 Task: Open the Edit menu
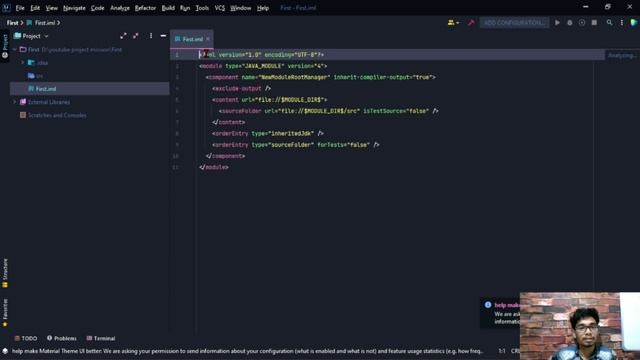[x=35, y=8]
